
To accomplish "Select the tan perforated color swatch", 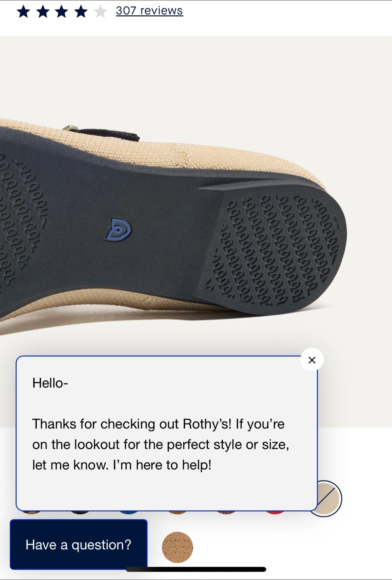I will coord(177,547).
